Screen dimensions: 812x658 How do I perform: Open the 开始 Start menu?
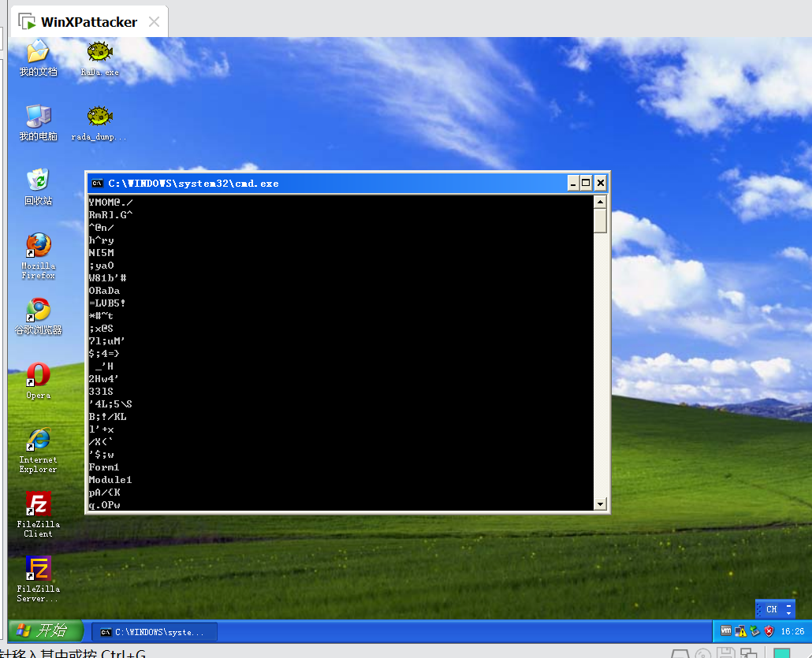(45, 630)
